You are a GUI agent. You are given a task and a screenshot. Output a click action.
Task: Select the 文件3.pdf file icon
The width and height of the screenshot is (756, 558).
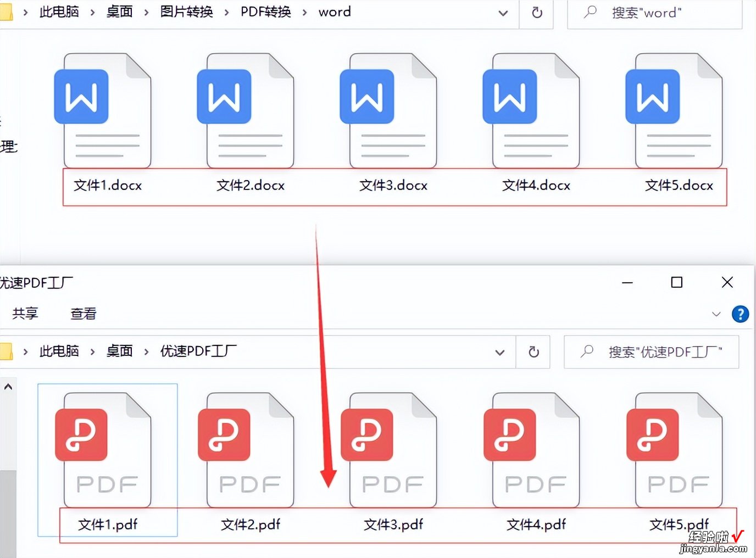pos(388,450)
